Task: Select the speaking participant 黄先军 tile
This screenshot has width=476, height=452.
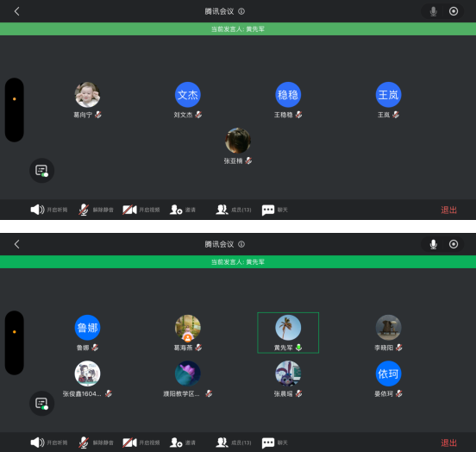Action: point(288,333)
